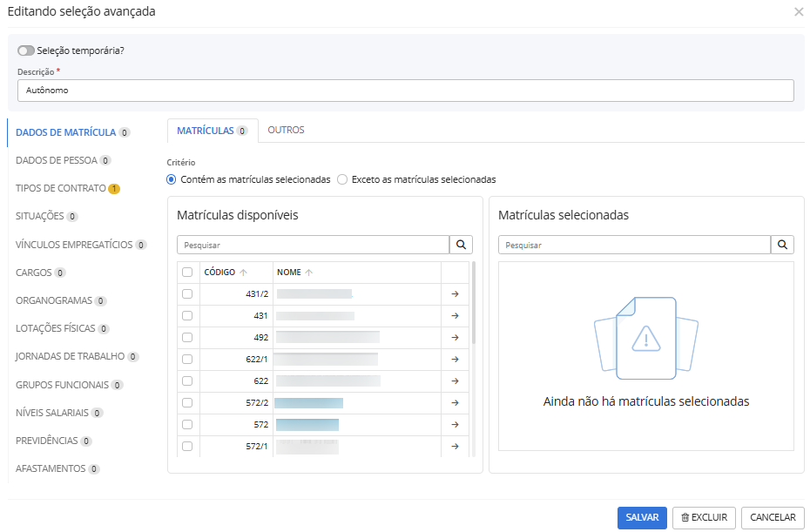Check the box for matrícula 492
This screenshot has height=532, width=810.
pyautogui.click(x=187, y=337)
